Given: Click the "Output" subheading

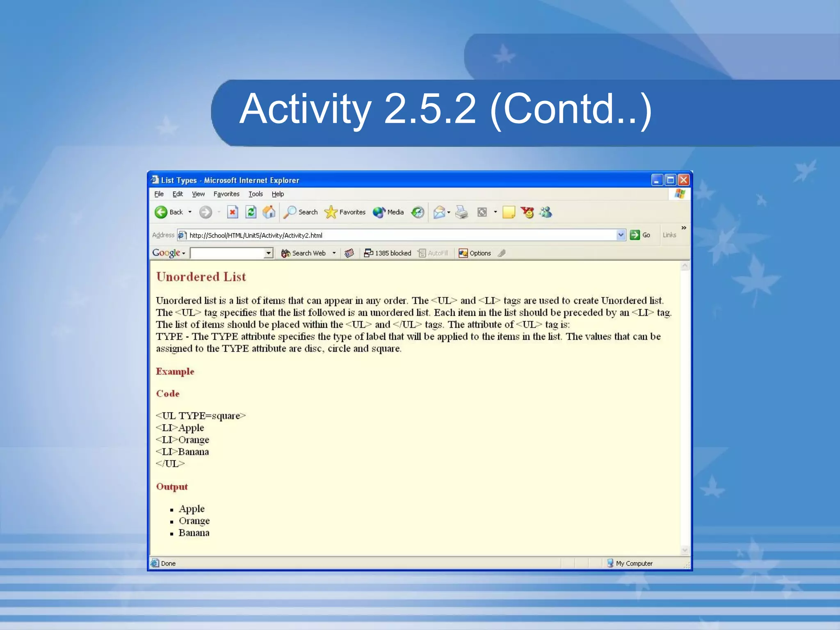Looking at the screenshot, I should (x=172, y=487).
